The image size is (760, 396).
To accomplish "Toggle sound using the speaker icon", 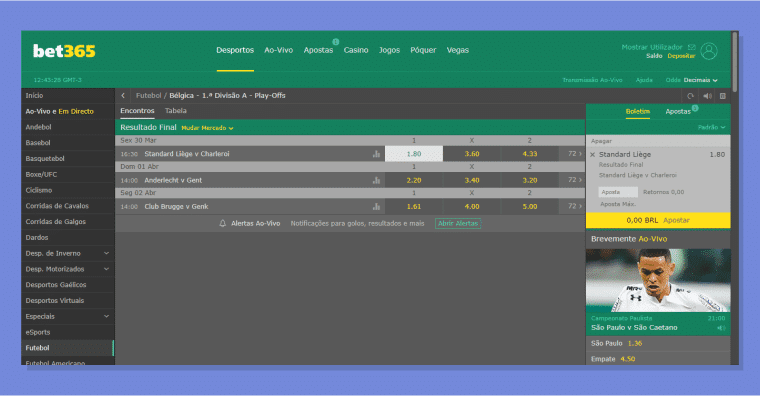I will click(708, 96).
